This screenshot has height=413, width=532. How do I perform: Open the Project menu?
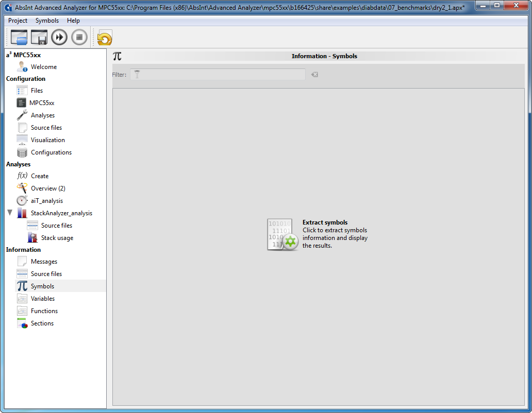coord(18,21)
